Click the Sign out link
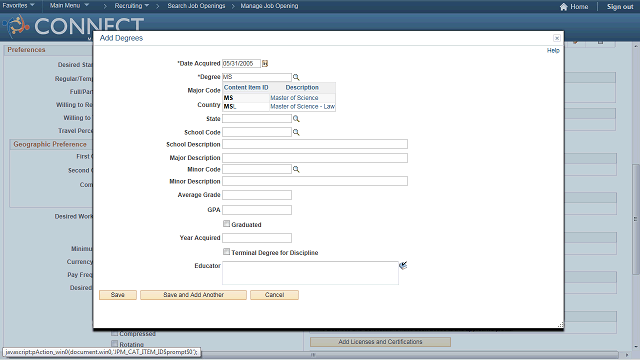The width and height of the screenshot is (640, 360). (620, 7)
